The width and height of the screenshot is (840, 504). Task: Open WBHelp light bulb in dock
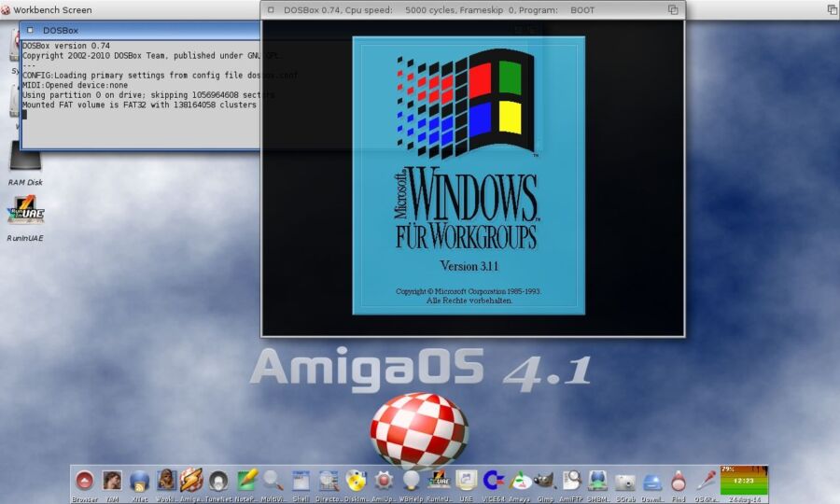[x=411, y=481]
